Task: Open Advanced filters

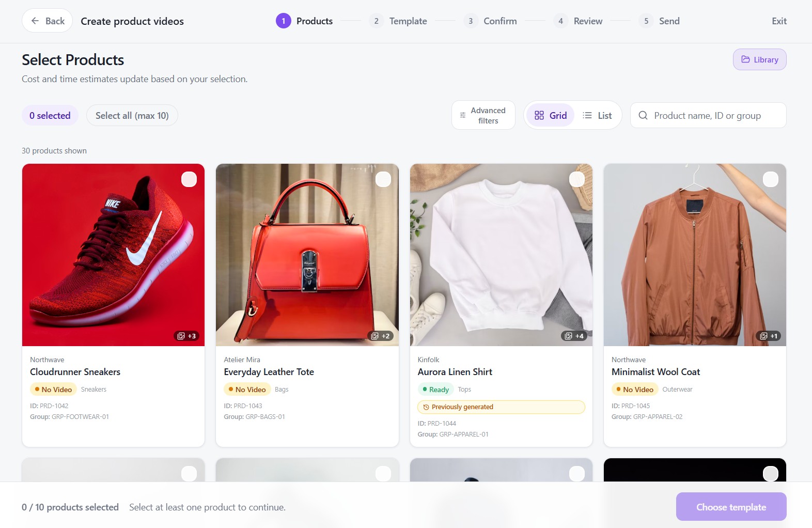Action: (x=483, y=115)
